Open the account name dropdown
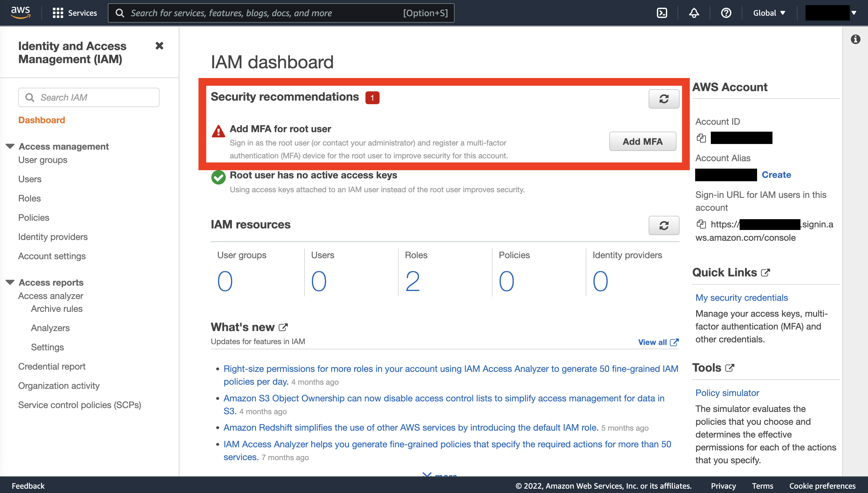868x493 pixels. coord(831,13)
